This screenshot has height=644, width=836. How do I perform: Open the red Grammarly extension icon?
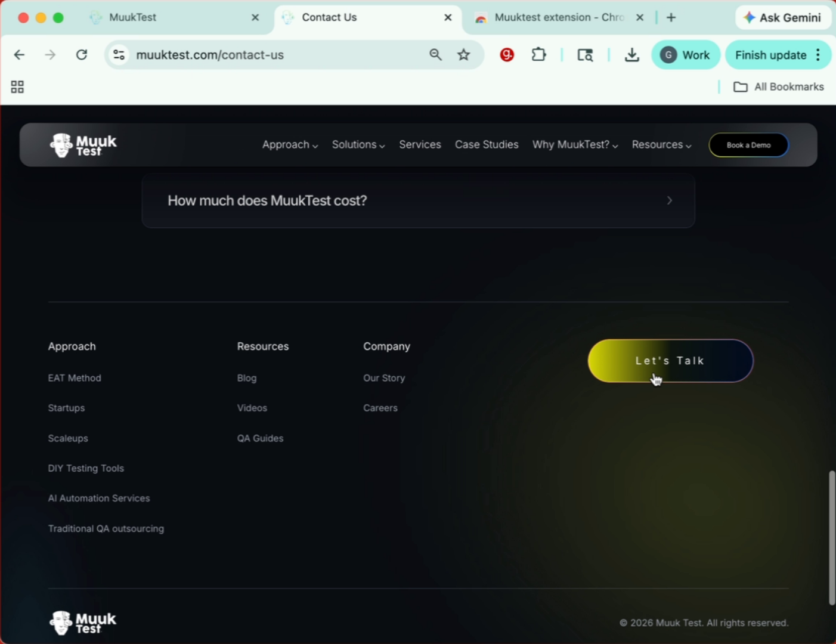coord(507,55)
